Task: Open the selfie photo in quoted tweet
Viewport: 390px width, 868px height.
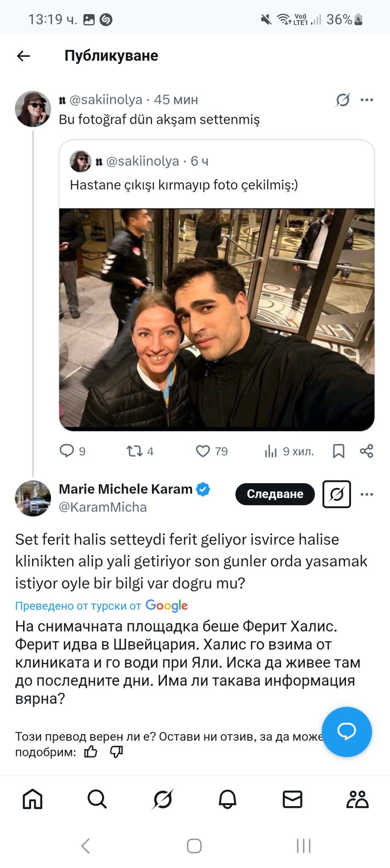Action: coord(217,320)
